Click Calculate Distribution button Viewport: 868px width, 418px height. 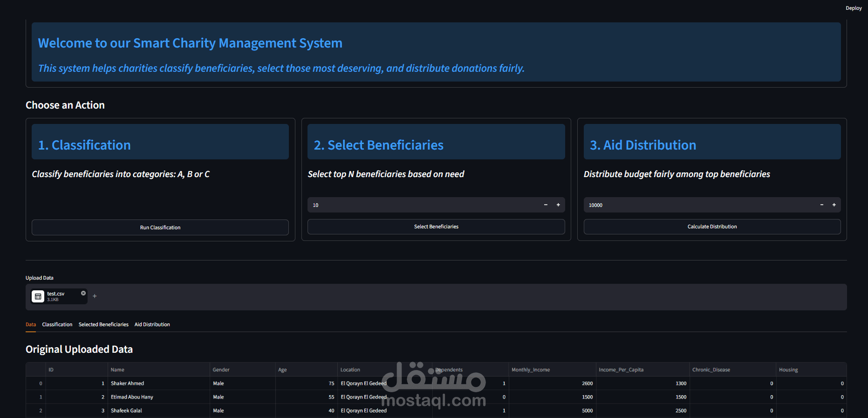pyautogui.click(x=712, y=226)
